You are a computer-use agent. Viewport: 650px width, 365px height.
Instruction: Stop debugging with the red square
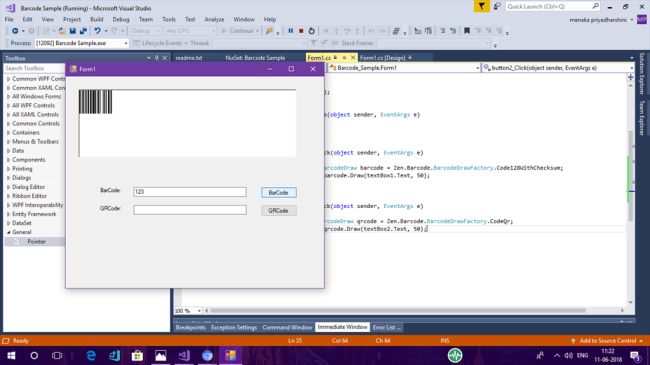[301, 31]
